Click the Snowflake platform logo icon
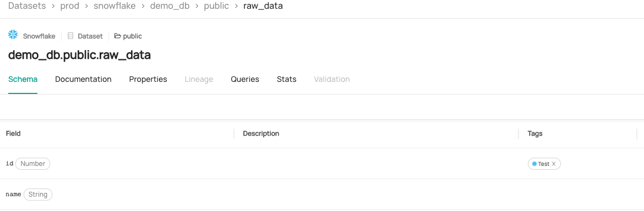The image size is (644, 211). [13, 35]
